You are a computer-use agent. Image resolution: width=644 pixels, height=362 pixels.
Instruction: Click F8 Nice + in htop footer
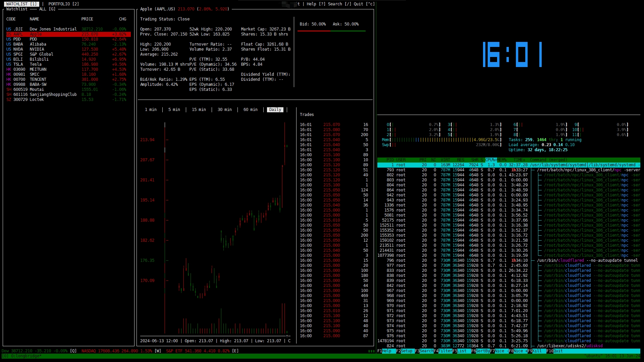pyautogui.click(x=518, y=351)
